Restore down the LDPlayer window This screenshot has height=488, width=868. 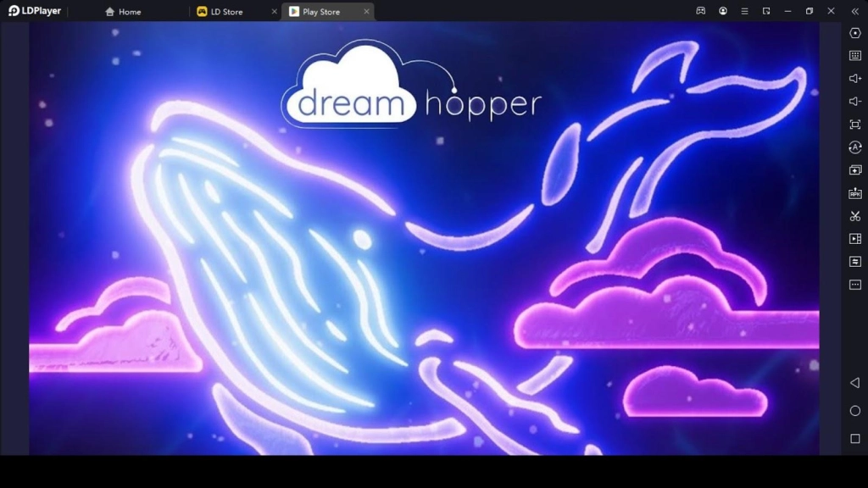pos(810,11)
